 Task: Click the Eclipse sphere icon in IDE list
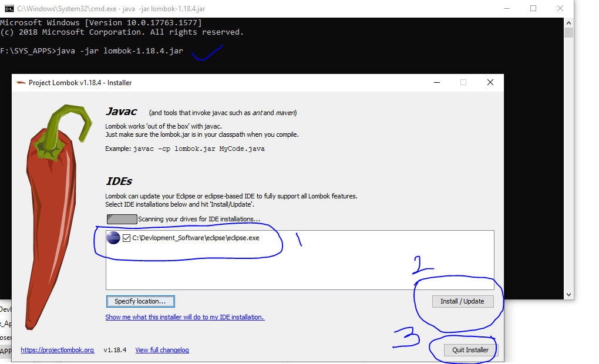pyautogui.click(x=113, y=238)
